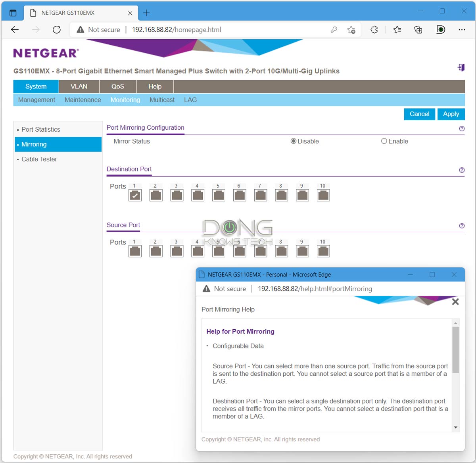Open Cable Tester in the sidebar
This screenshot has height=463, width=476.
(x=39, y=159)
